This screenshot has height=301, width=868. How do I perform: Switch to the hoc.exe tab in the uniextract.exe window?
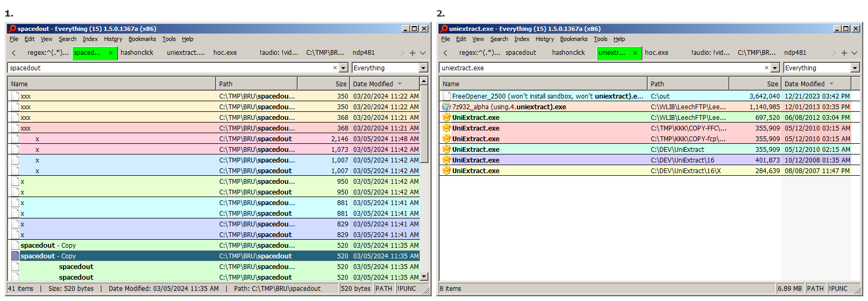click(657, 53)
